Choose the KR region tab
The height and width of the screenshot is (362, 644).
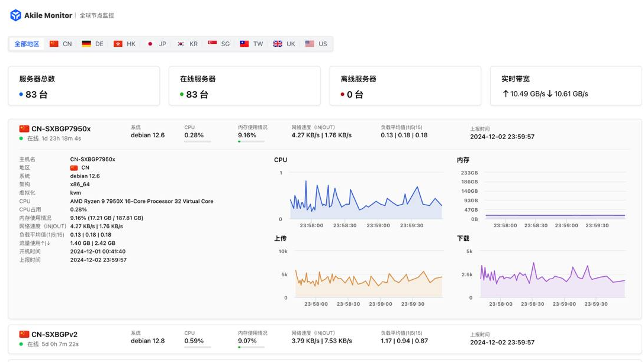[x=187, y=44]
